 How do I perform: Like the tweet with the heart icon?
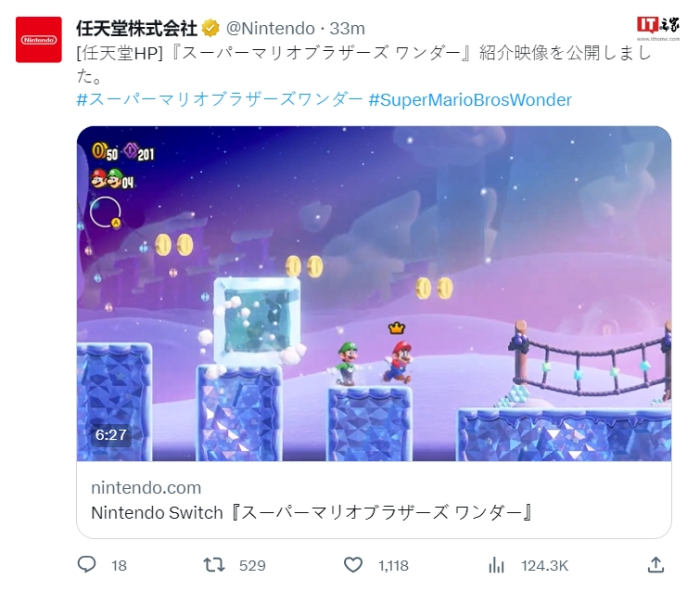tap(353, 565)
